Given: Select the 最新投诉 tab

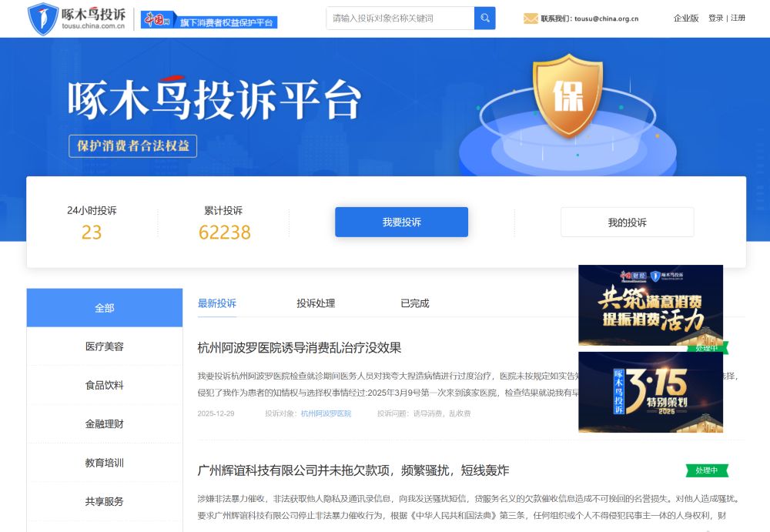Looking at the screenshot, I should pyautogui.click(x=217, y=303).
